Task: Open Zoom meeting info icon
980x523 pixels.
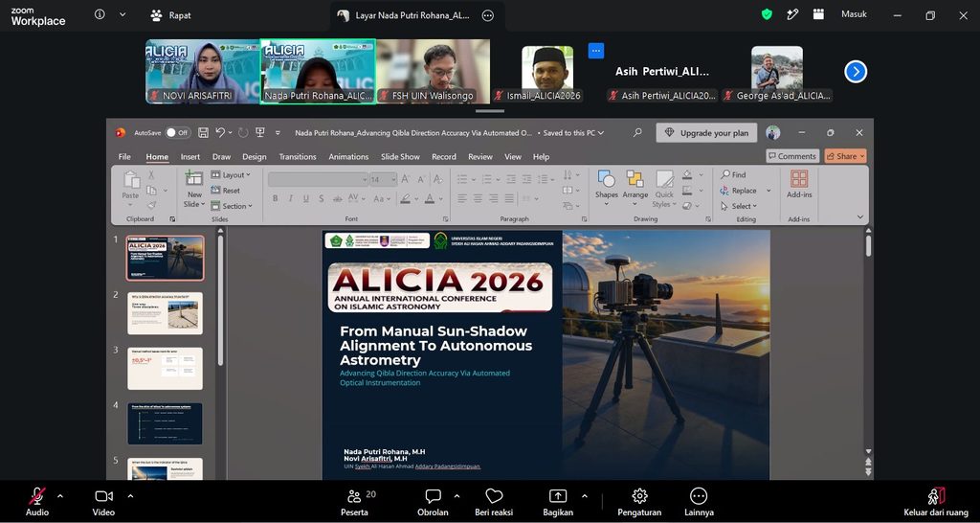Action: (x=100, y=14)
